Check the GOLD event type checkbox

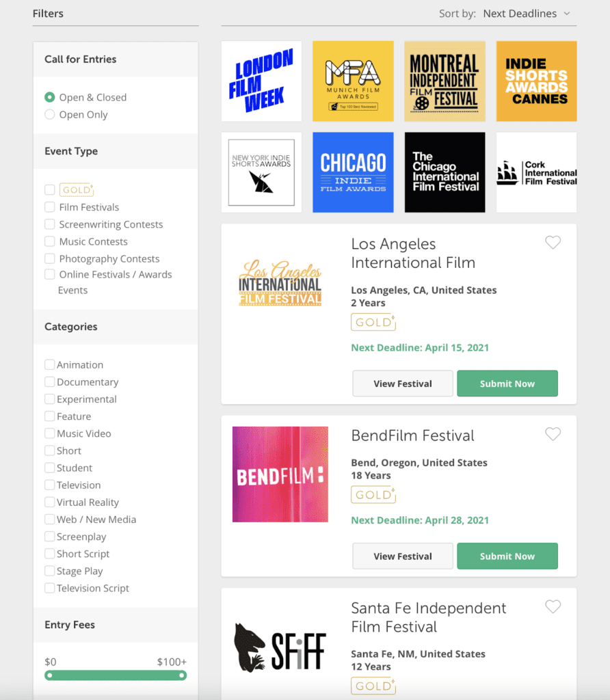[x=49, y=190]
